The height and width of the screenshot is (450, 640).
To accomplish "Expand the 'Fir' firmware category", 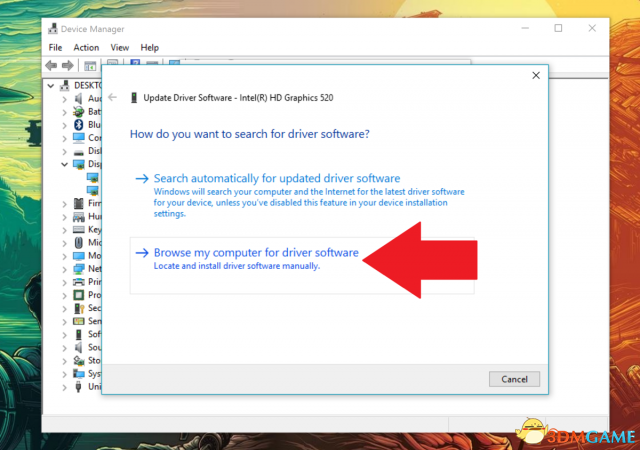I will click(x=64, y=203).
